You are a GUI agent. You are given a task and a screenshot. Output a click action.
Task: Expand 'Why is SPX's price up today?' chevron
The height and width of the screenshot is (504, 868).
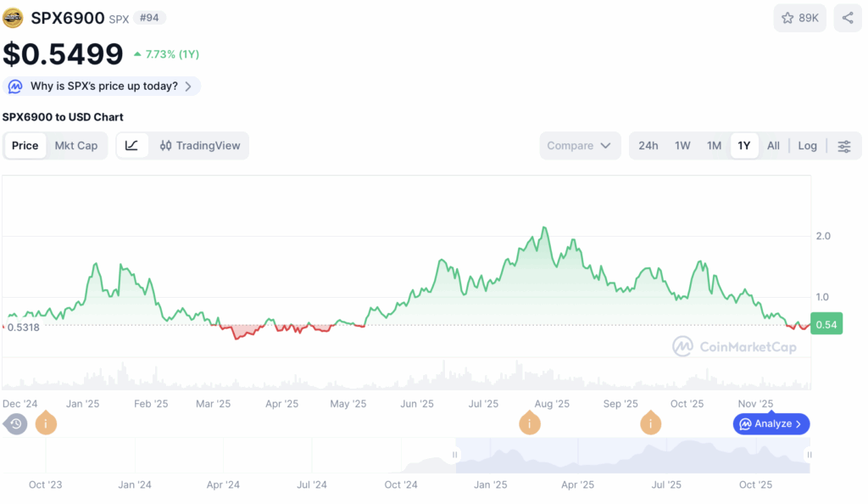coord(188,87)
